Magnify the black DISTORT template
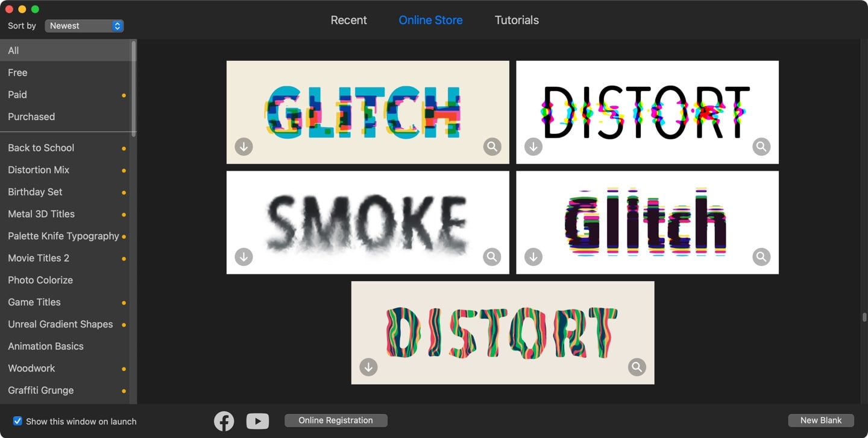The image size is (868, 438). 761,147
